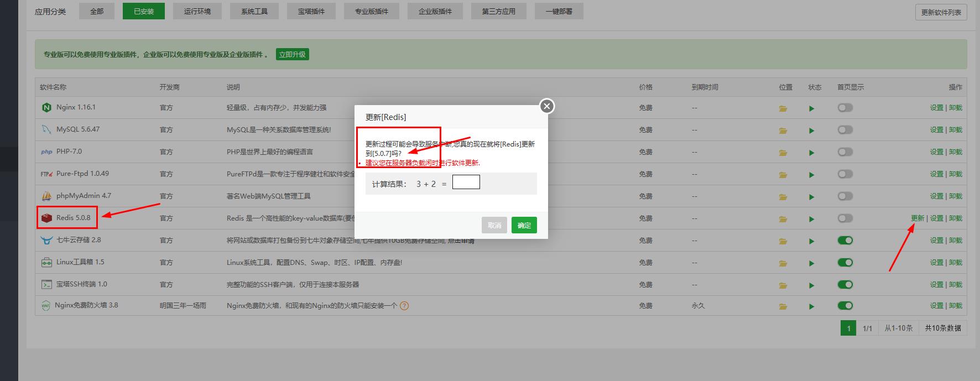Click green status arrow for phpMyAdmin 4.7
This screenshot has height=381, width=980.
[x=811, y=197]
